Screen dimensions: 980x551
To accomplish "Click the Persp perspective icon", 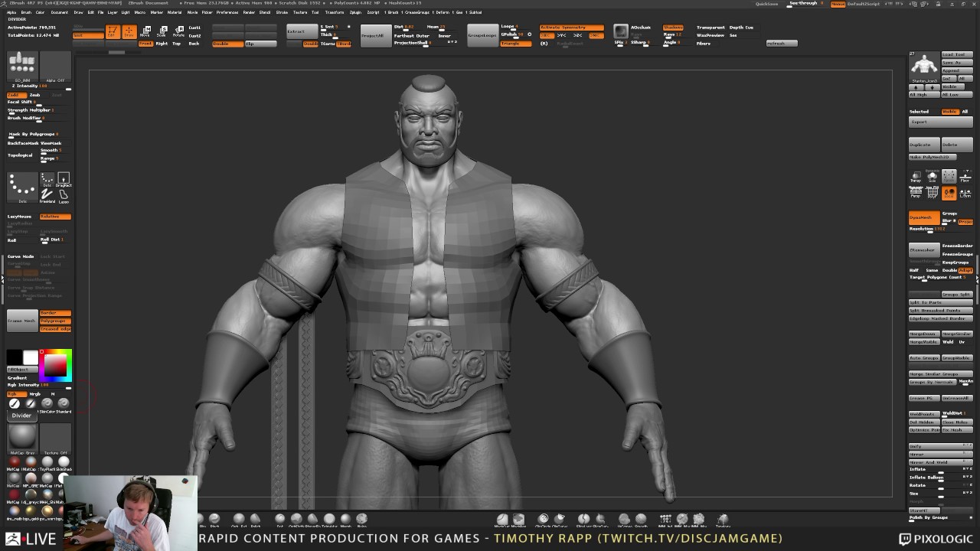I will point(916,193).
